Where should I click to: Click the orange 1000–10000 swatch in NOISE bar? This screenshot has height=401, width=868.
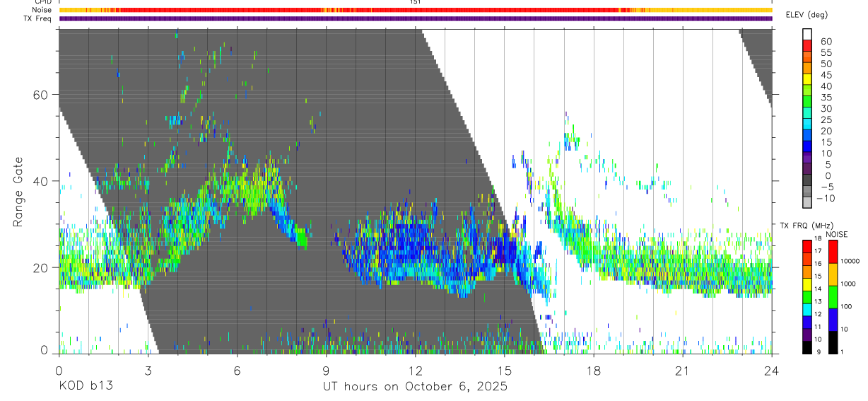(x=833, y=274)
